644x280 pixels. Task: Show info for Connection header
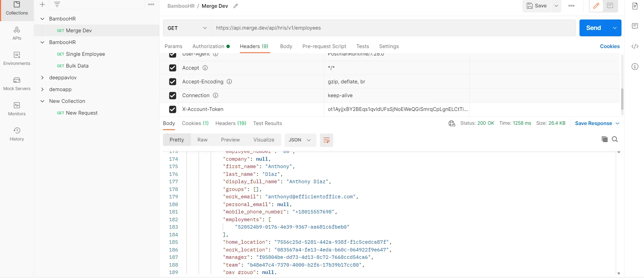pyautogui.click(x=216, y=95)
